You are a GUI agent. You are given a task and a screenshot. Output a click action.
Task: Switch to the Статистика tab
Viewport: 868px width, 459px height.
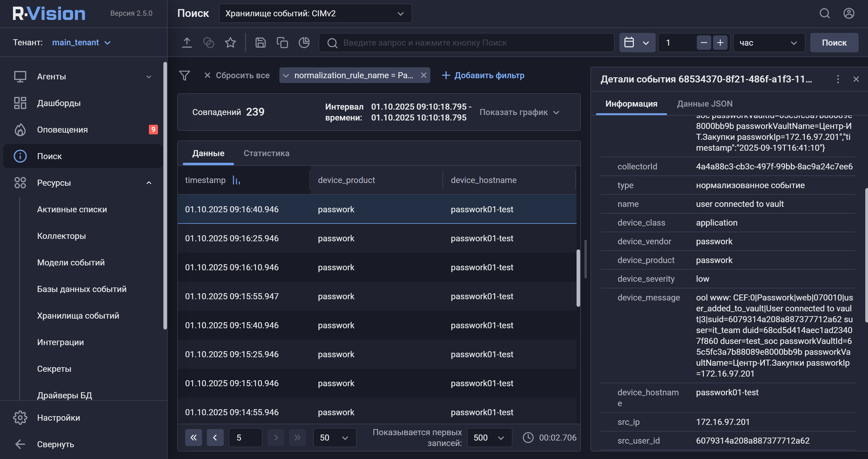click(266, 153)
